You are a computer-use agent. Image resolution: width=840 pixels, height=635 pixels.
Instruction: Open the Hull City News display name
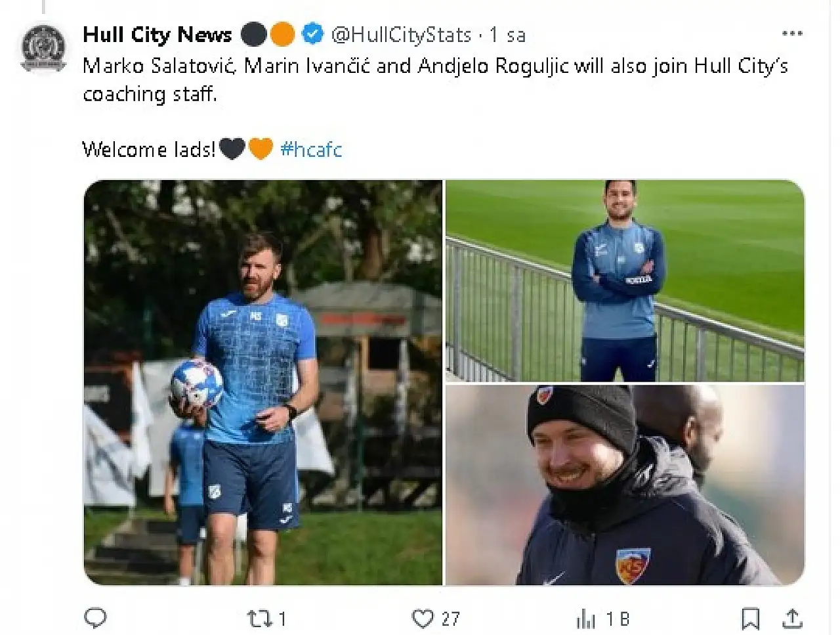click(157, 35)
